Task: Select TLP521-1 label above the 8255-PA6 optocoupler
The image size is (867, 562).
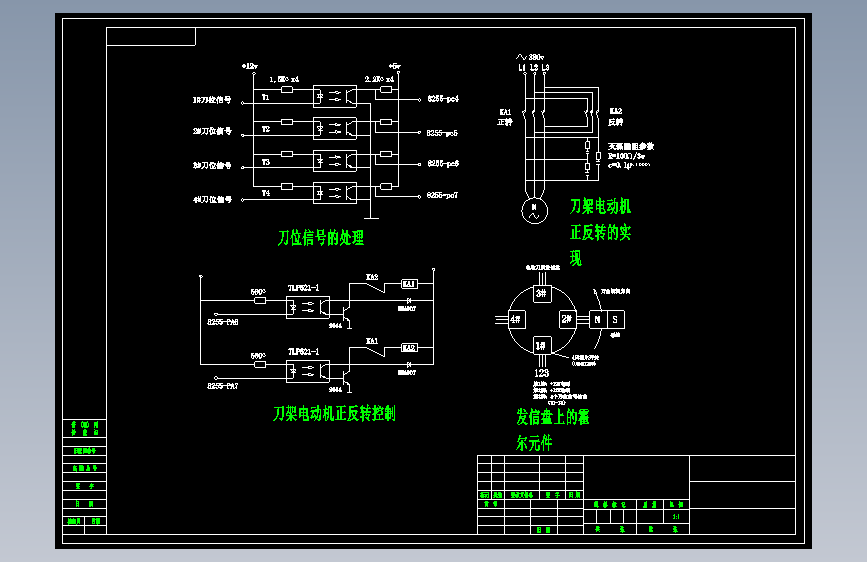Action: click(x=304, y=288)
